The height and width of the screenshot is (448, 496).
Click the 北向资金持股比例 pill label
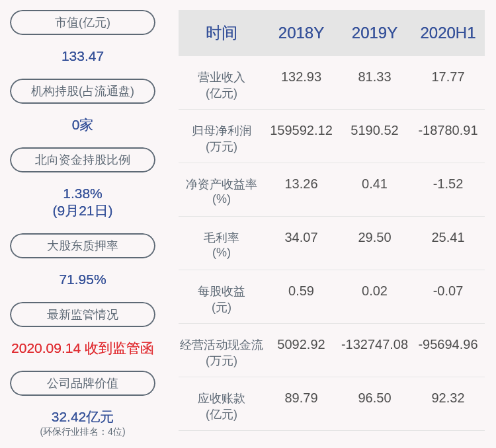point(83,160)
